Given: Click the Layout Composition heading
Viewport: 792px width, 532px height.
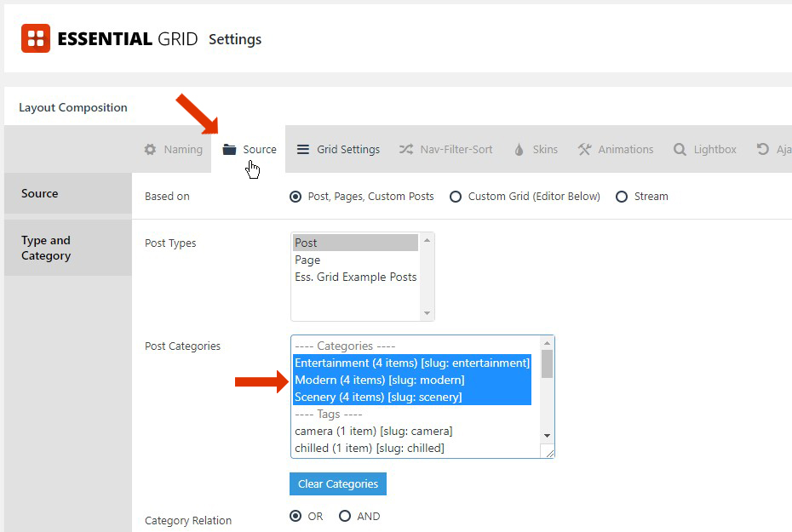Looking at the screenshot, I should [x=72, y=107].
